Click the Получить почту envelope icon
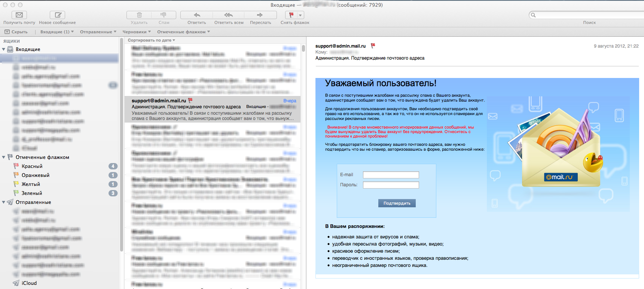 19,15
